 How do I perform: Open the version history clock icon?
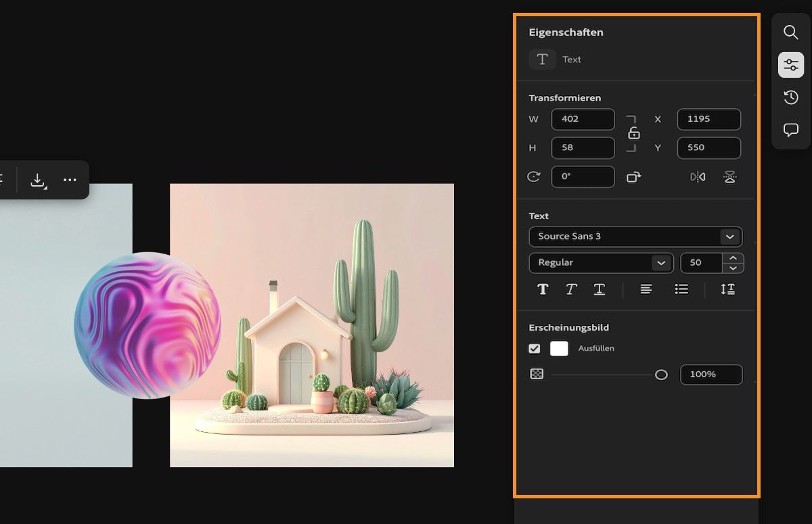pyautogui.click(x=791, y=98)
